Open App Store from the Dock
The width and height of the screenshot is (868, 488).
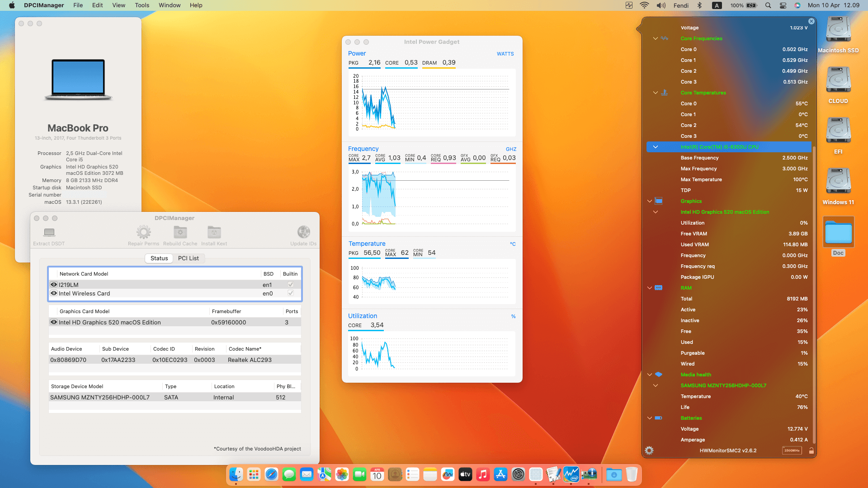pos(500,474)
